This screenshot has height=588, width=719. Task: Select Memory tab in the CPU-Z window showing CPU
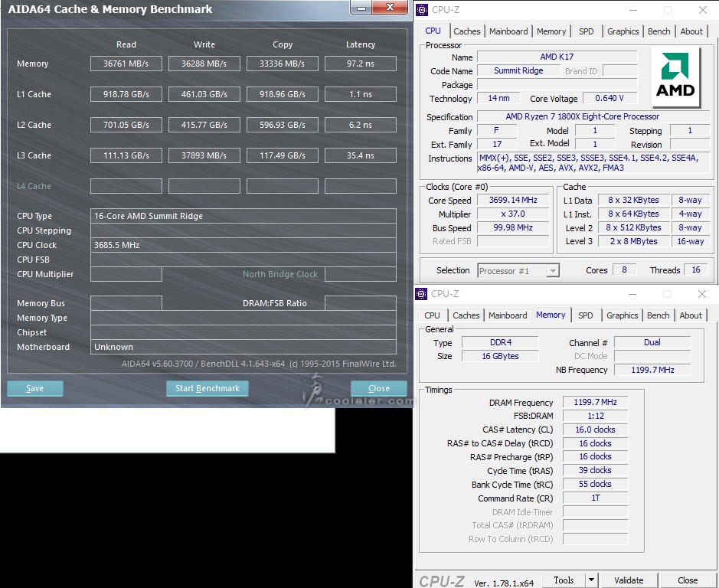click(x=551, y=31)
